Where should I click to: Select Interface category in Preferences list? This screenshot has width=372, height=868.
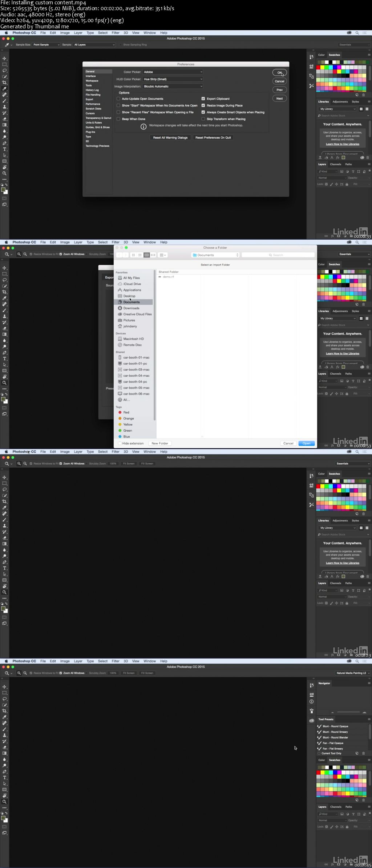coord(91,76)
